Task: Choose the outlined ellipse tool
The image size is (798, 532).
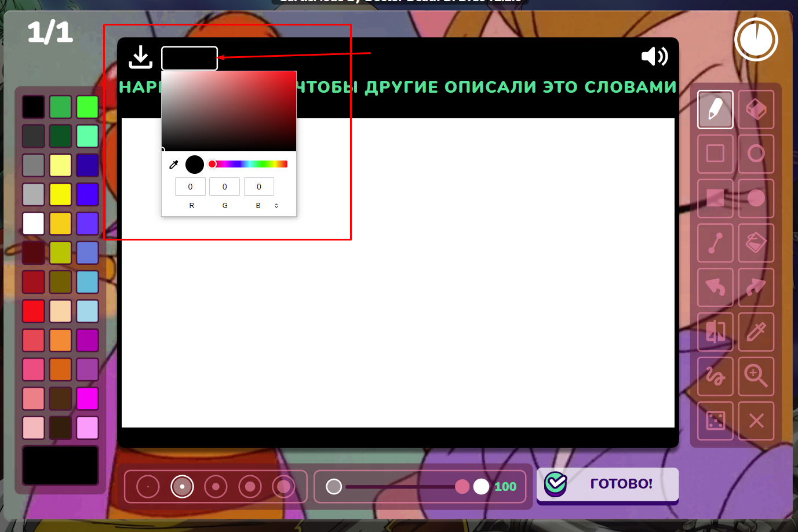Action: coord(756,154)
